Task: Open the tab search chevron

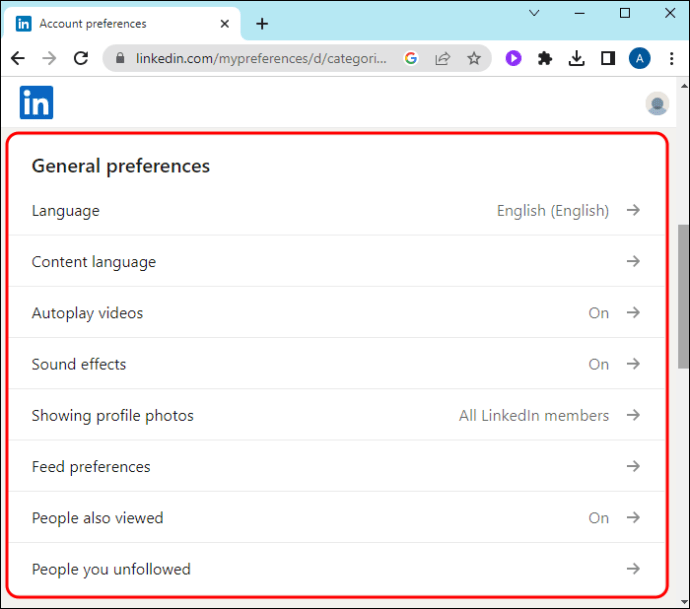Action: click(534, 13)
